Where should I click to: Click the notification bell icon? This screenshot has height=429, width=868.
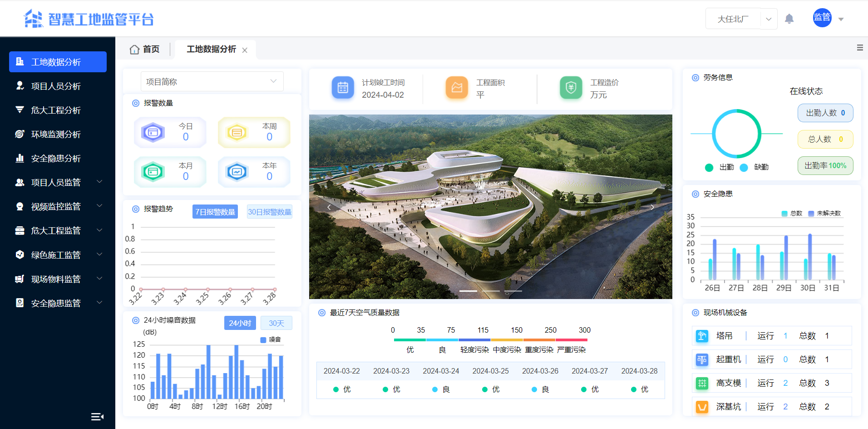point(789,19)
